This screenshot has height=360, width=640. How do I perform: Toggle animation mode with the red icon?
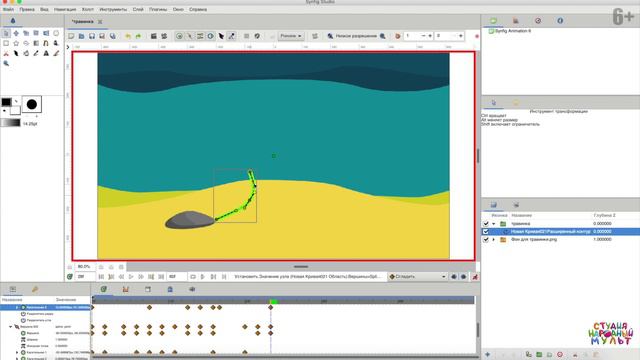pyautogui.click(x=475, y=277)
